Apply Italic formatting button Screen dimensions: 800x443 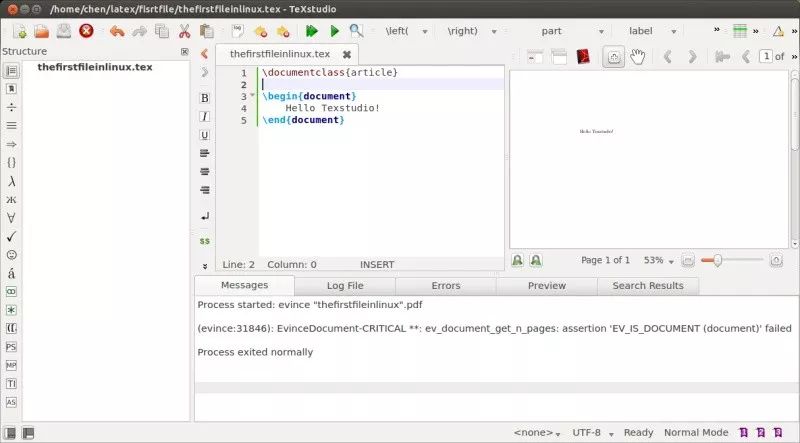205,116
